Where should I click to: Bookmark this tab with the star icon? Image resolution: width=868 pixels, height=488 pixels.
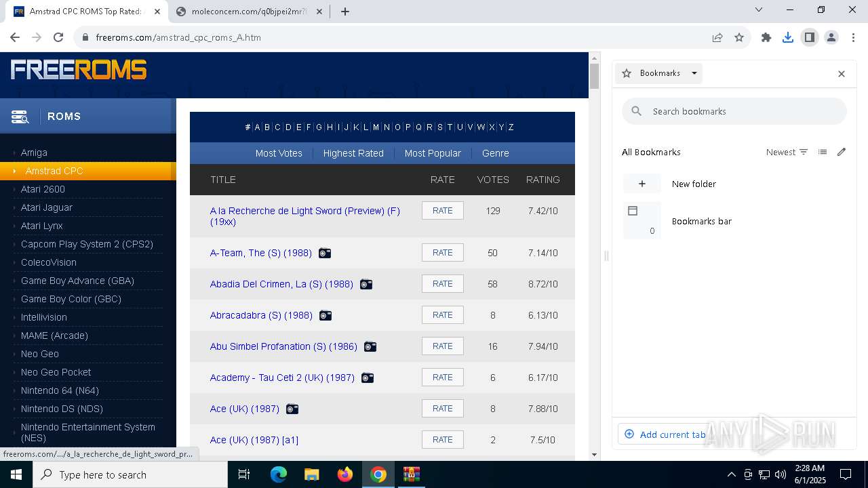click(x=739, y=37)
